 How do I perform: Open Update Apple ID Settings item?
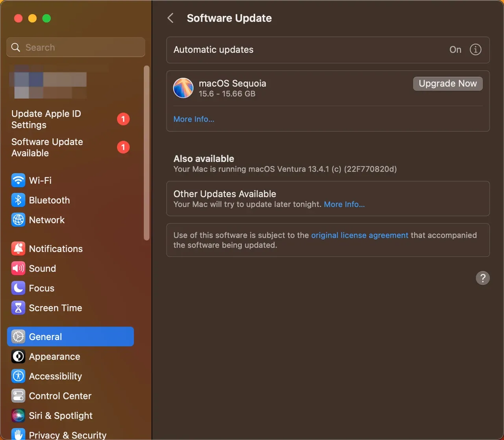(x=71, y=119)
